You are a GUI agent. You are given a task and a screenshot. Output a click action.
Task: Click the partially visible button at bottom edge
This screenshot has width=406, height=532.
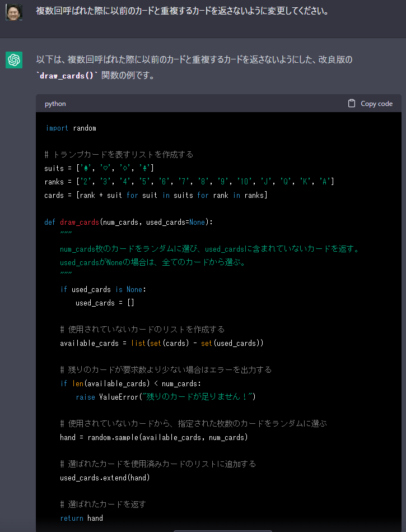click(222, 530)
